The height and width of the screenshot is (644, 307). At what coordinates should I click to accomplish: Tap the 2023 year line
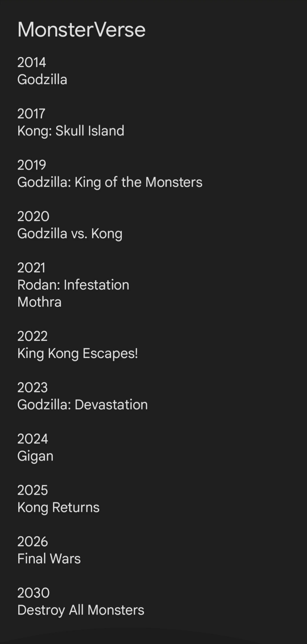pos(33,388)
